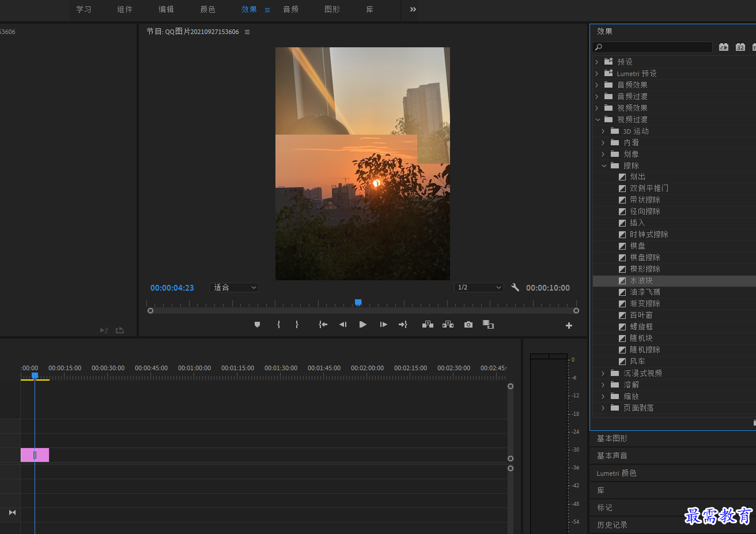Open the program monitor panel menu icon
The width and height of the screenshot is (756, 534).
tap(247, 32)
